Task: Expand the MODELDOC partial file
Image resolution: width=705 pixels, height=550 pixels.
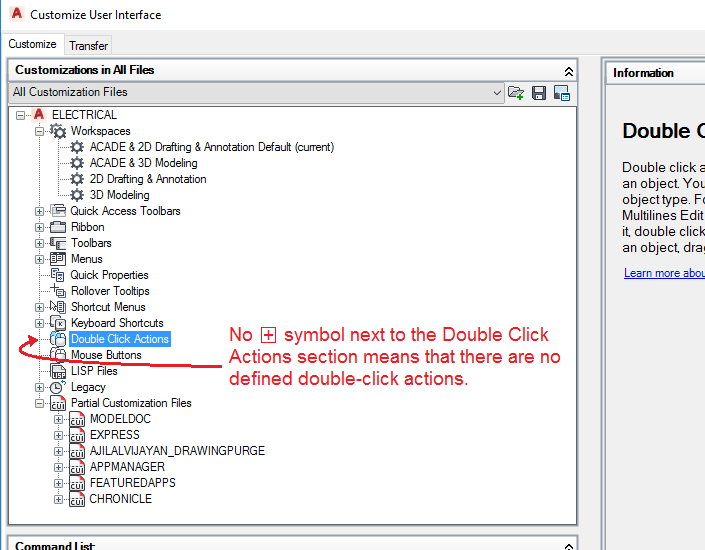Action: (58, 419)
